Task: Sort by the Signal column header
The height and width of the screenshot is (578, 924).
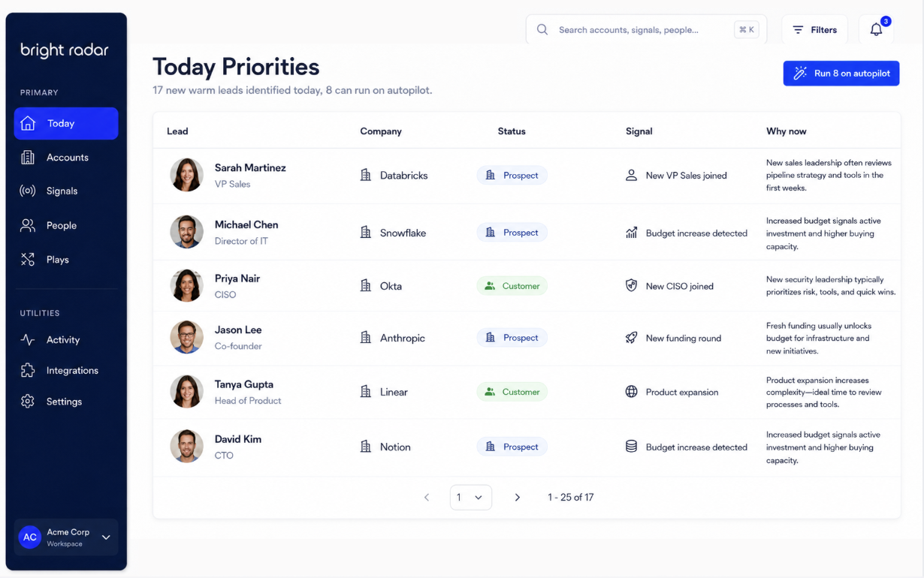Action: pos(639,131)
